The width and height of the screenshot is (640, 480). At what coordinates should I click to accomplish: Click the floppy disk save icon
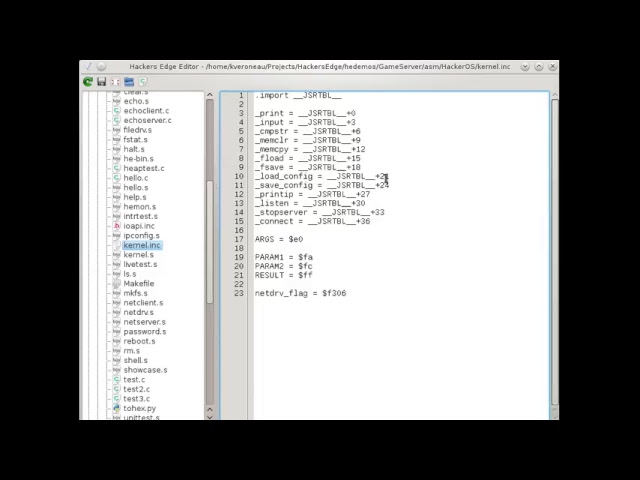point(102,82)
